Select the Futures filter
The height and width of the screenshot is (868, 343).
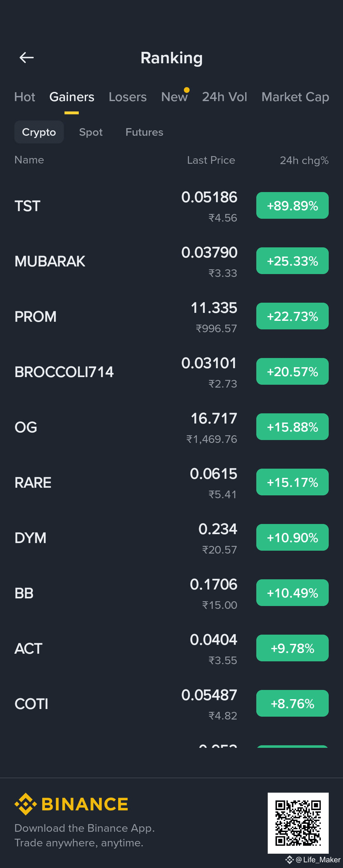(x=145, y=132)
